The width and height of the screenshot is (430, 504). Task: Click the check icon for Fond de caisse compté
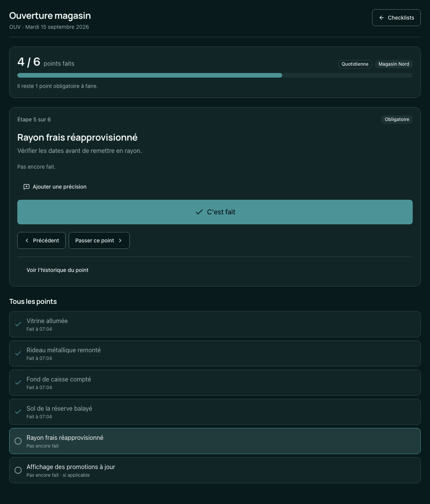click(x=18, y=383)
